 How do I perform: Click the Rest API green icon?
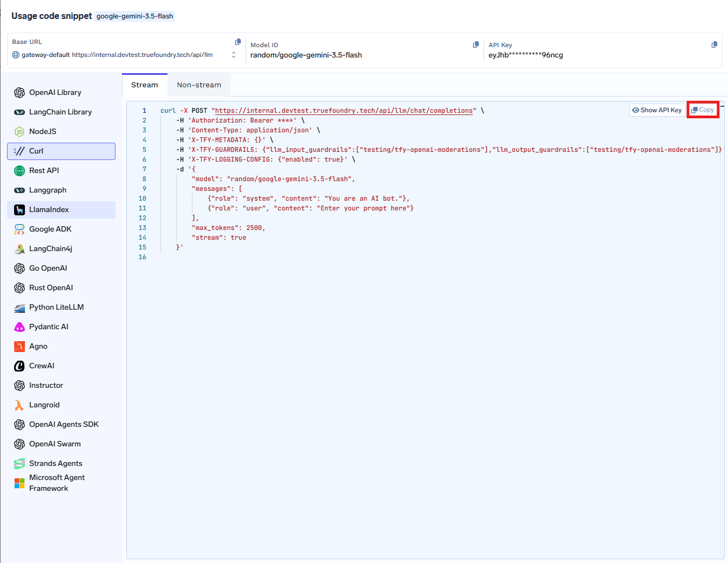20,171
